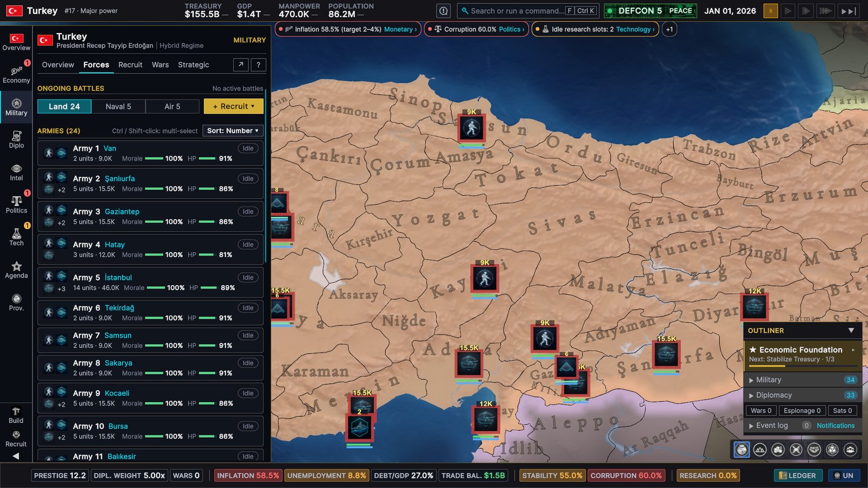The image size is (868, 488).
Task: Switch to the Naval 5 filter
Action: click(118, 106)
